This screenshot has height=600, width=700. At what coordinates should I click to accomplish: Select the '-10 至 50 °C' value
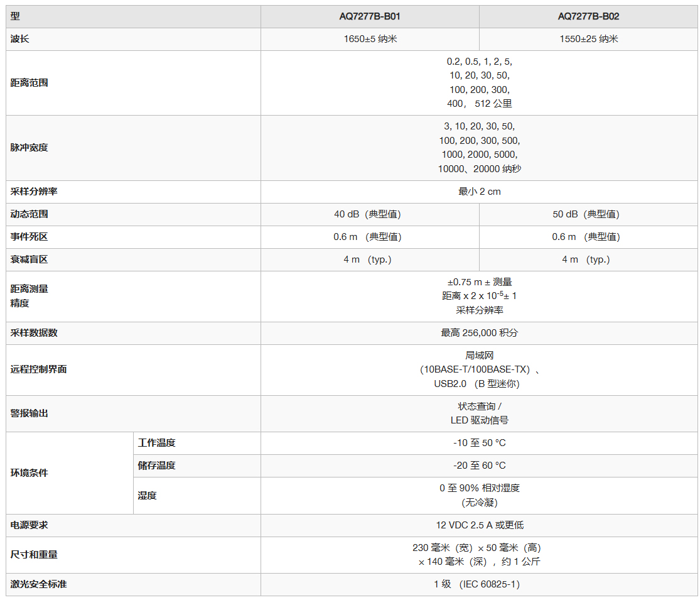[x=480, y=443]
